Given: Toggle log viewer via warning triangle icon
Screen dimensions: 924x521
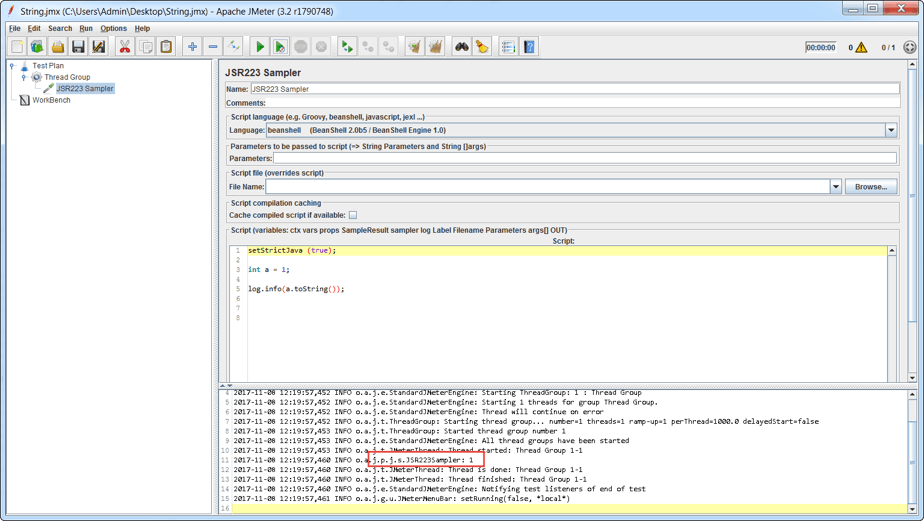Looking at the screenshot, I should (861, 47).
